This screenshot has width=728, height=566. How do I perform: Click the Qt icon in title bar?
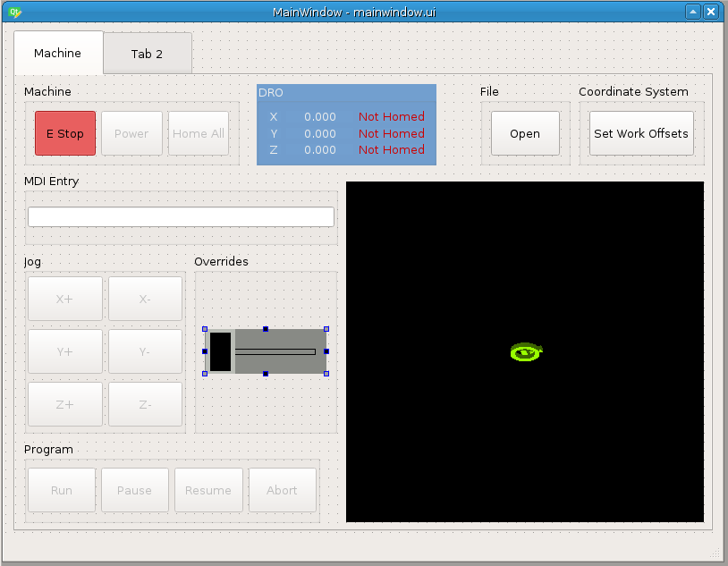pos(14,12)
